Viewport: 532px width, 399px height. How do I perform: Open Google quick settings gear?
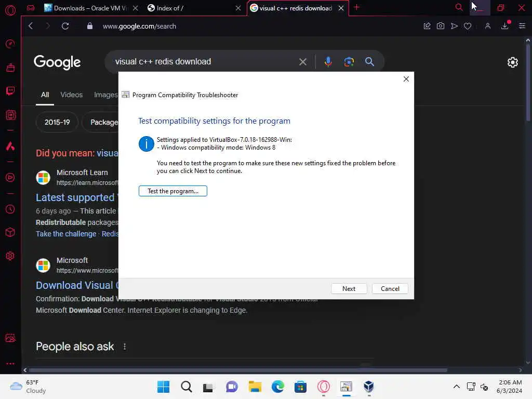[513, 62]
